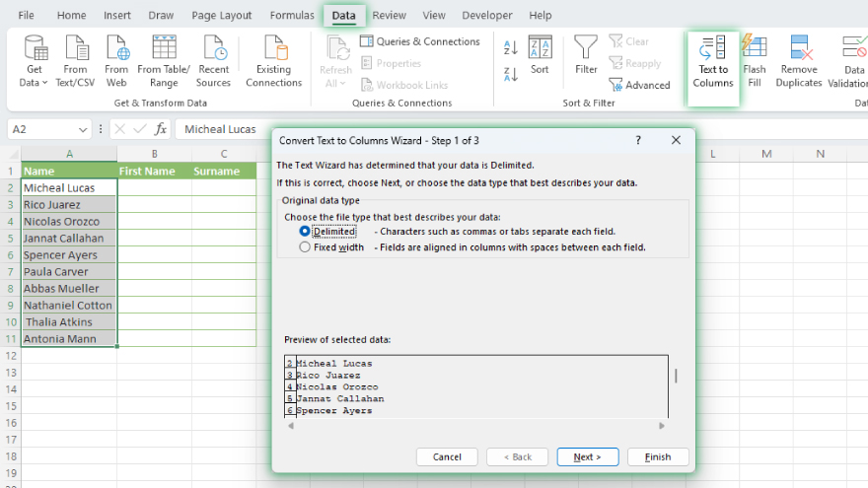This screenshot has width=868, height=488.
Task: Open the Developer tab
Action: (x=487, y=16)
